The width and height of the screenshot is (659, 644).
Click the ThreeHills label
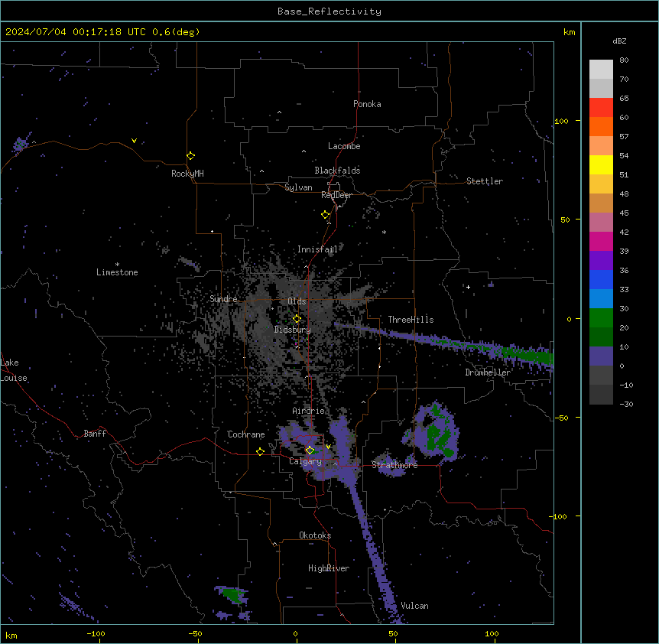click(x=411, y=320)
